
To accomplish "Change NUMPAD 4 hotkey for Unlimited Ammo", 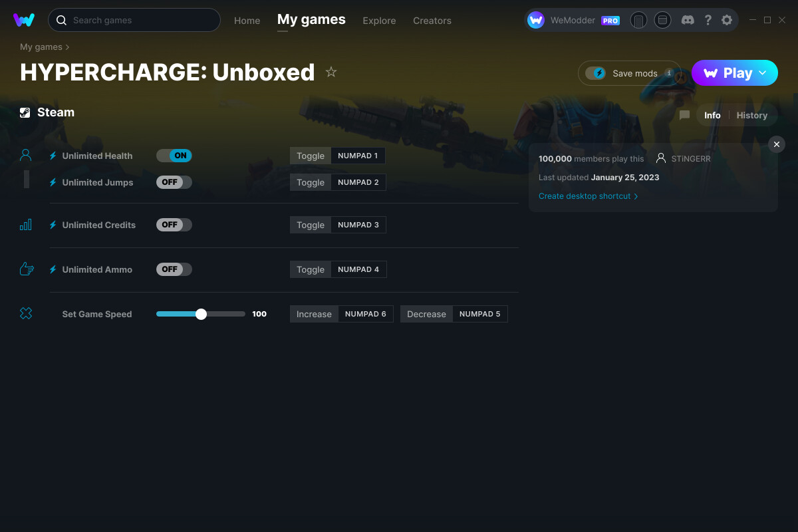I will tap(358, 269).
